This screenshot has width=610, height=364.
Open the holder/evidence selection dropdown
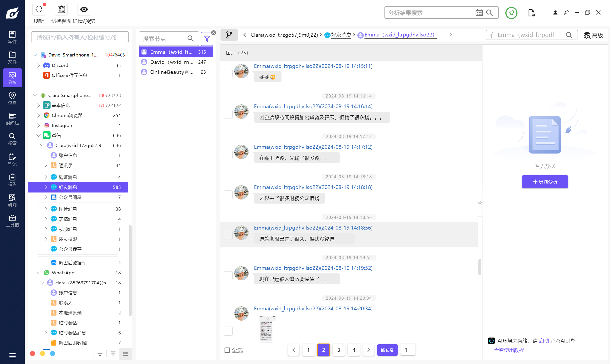click(x=80, y=37)
